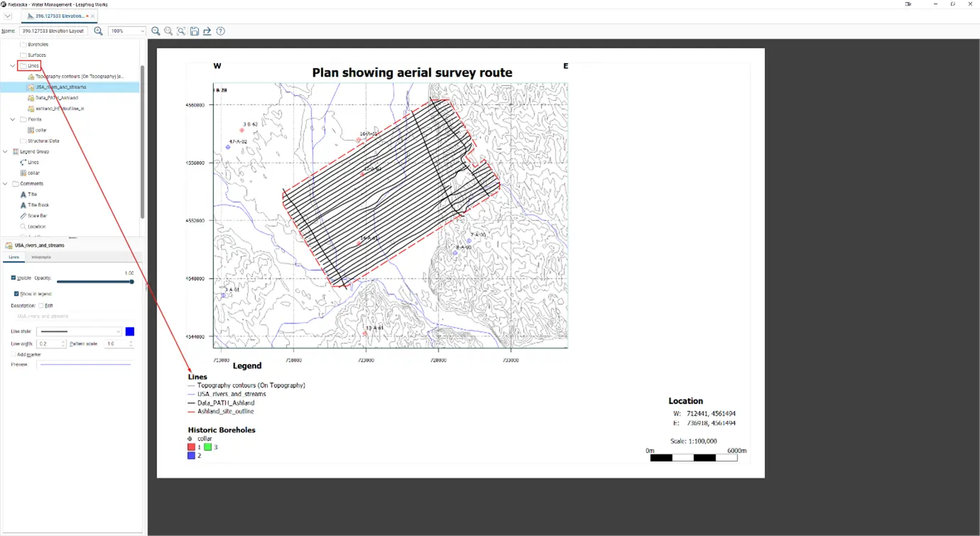Click the blue line colour swatch

(x=130, y=331)
